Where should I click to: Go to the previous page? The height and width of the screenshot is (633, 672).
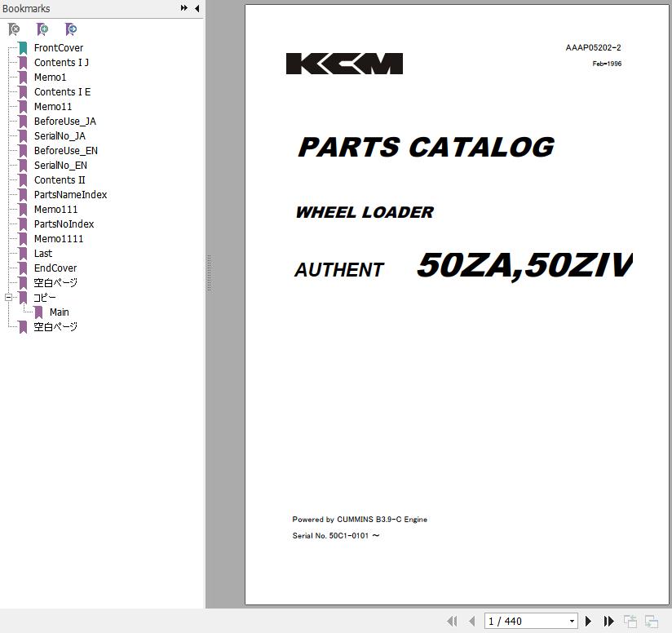pos(472,621)
